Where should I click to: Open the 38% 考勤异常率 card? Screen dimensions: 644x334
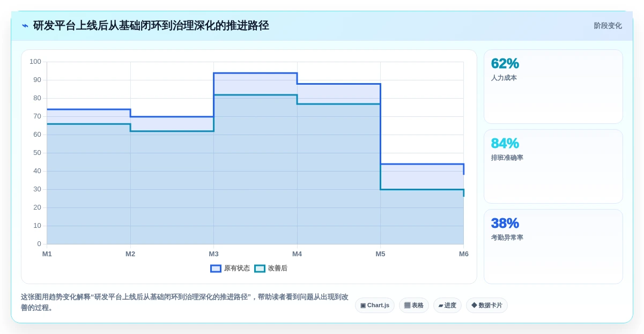553,247
